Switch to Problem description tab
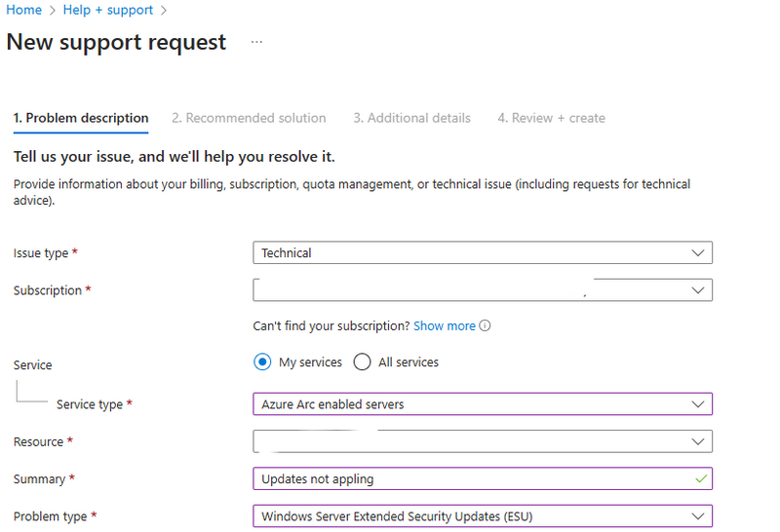This screenshot has width=780, height=532. click(x=81, y=118)
